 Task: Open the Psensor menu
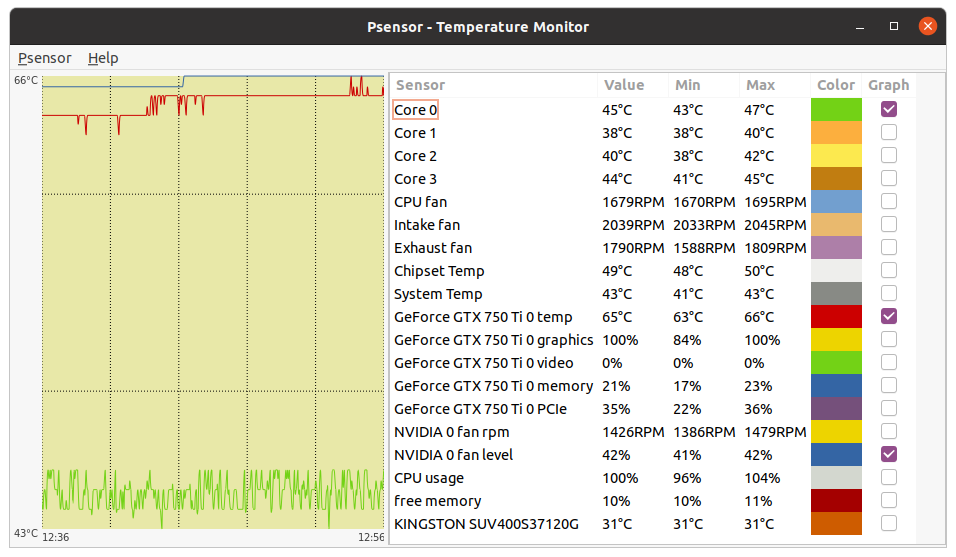click(44, 58)
